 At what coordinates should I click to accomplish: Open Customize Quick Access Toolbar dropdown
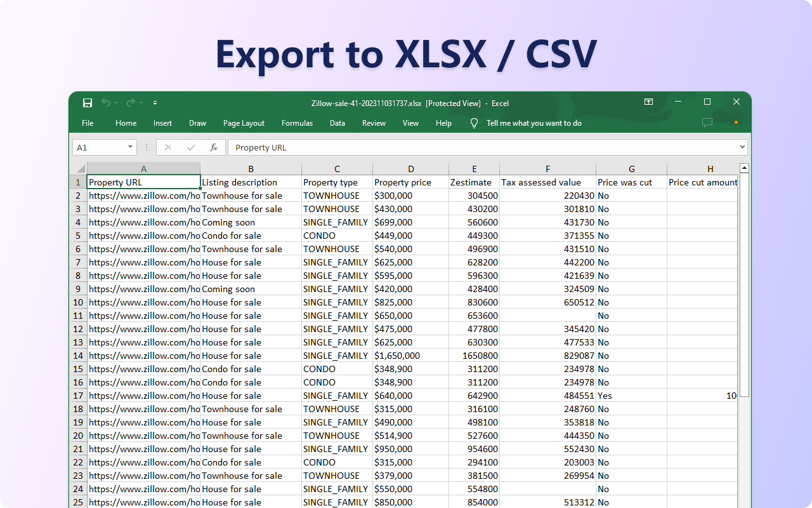tap(155, 103)
